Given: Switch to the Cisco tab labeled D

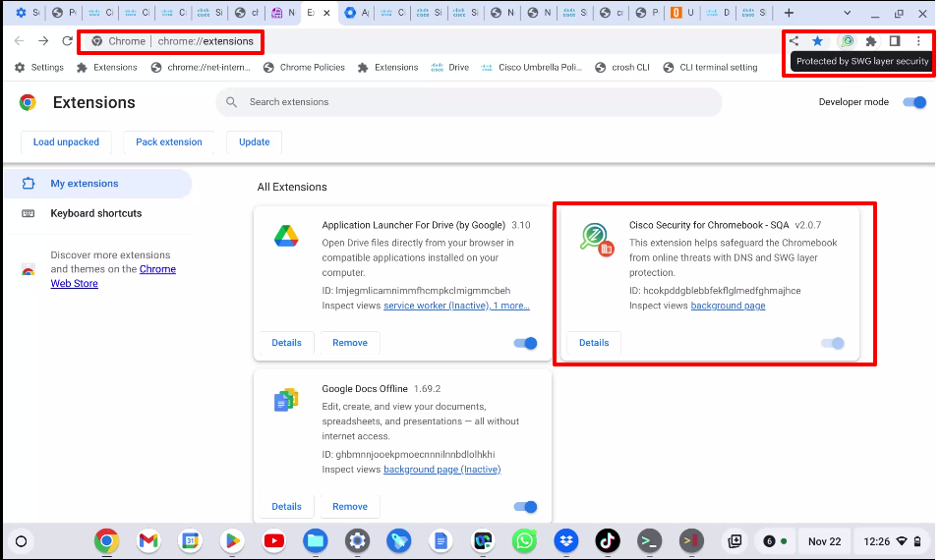Looking at the screenshot, I should tap(719, 13).
